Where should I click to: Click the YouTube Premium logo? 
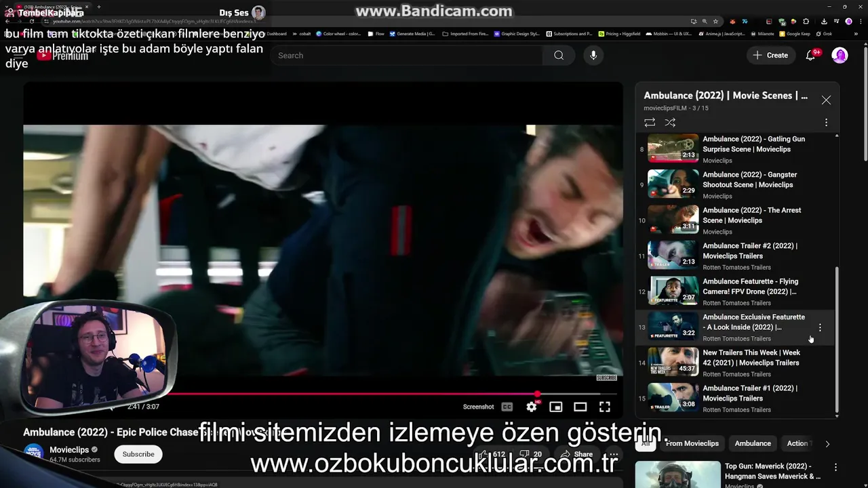pos(63,56)
